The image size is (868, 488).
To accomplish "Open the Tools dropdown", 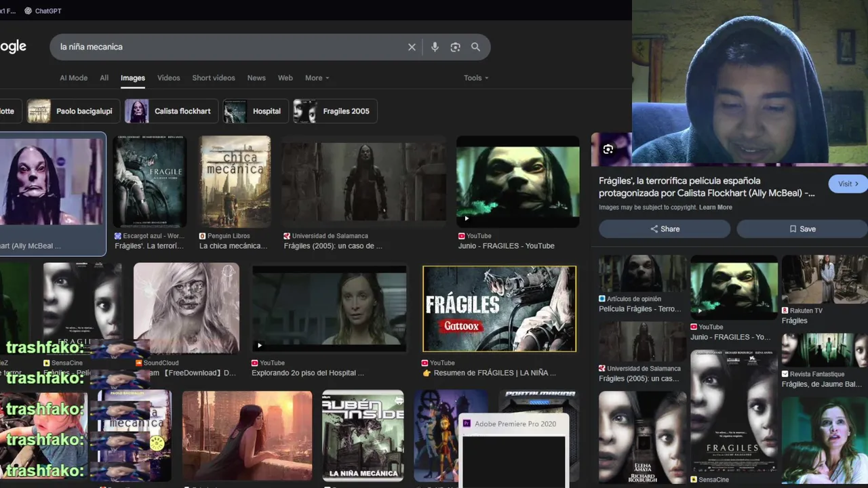I will [x=476, y=78].
